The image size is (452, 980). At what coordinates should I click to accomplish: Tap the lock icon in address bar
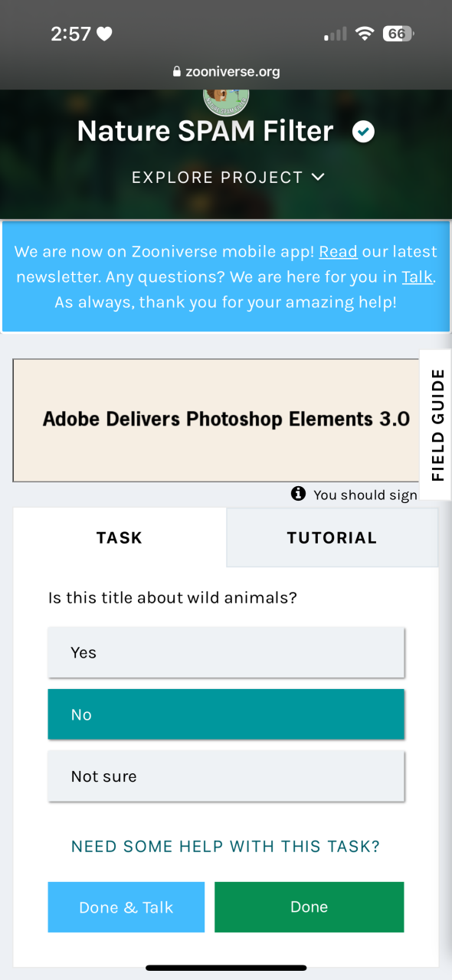[178, 73]
